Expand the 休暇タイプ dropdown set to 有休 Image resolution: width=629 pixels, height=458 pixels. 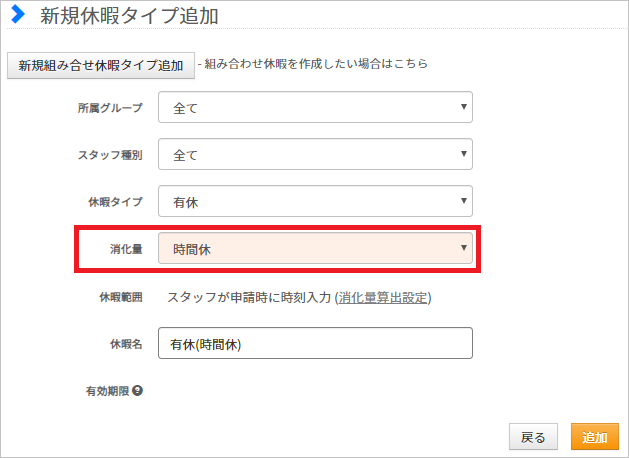pos(315,201)
